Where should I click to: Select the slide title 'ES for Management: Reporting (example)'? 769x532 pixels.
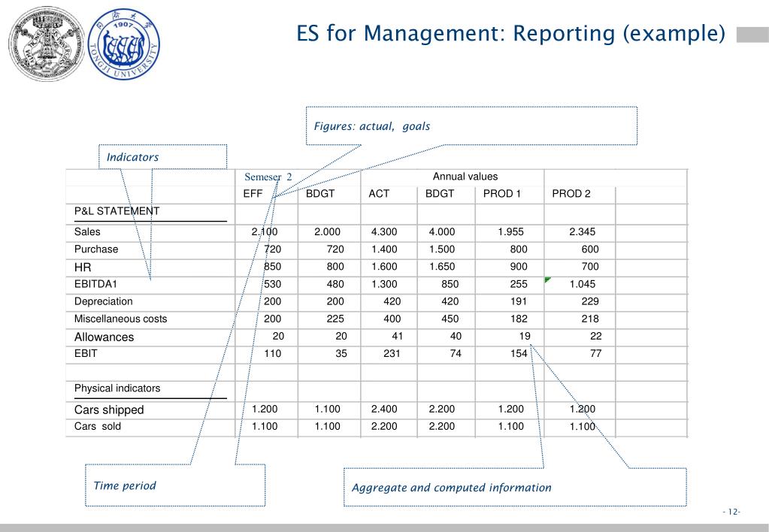(510, 33)
